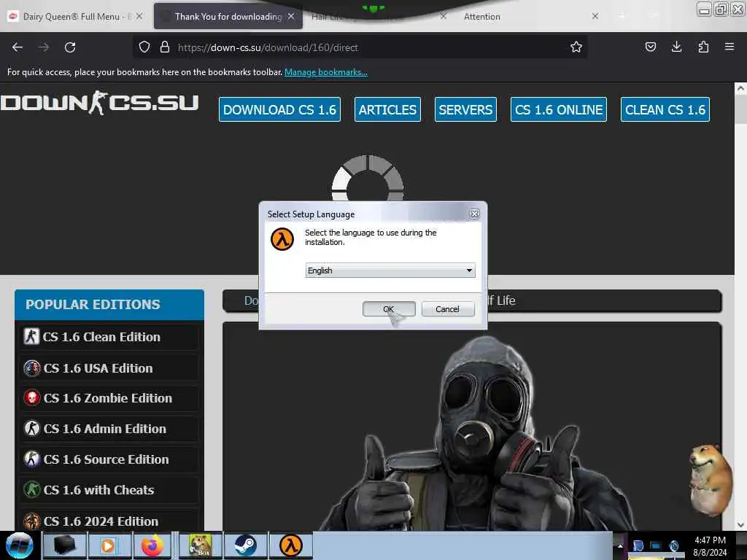Click the POPULAR EDITIONS header
The image size is (747, 560).
click(109, 304)
